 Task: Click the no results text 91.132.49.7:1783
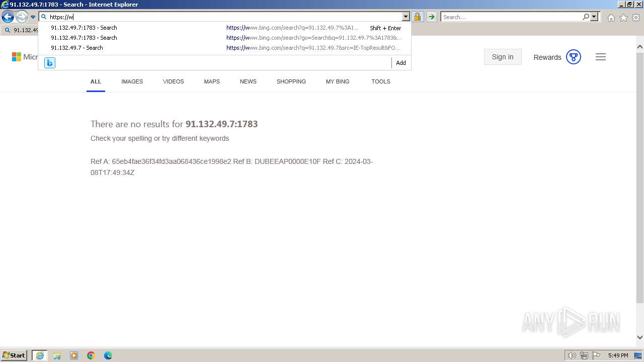221,124
